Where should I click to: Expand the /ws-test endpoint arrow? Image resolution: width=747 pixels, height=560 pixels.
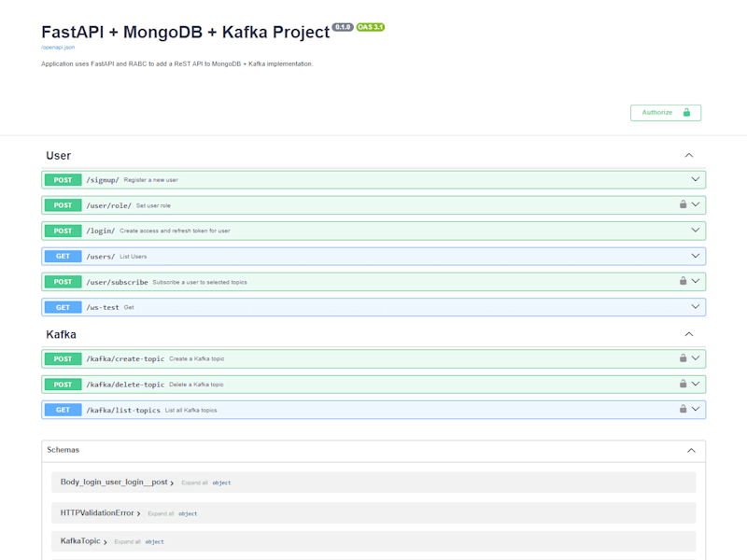tap(696, 307)
